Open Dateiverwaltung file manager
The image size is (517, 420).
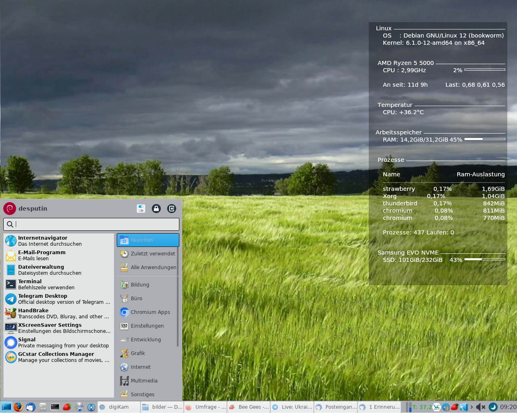pyautogui.click(x=59, y=270)
